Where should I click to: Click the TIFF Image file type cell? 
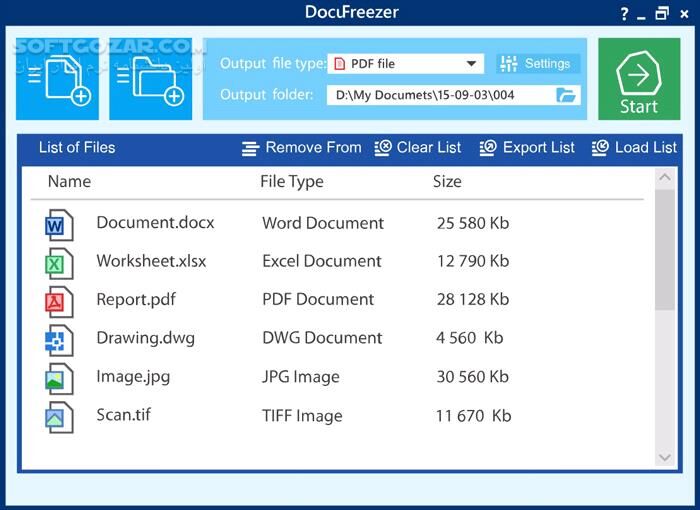(302, 416)
